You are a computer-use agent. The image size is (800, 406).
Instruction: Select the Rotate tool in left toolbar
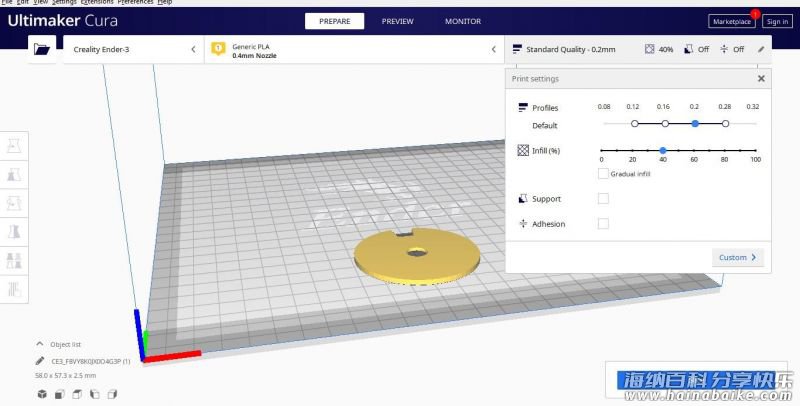coord(14,203)
